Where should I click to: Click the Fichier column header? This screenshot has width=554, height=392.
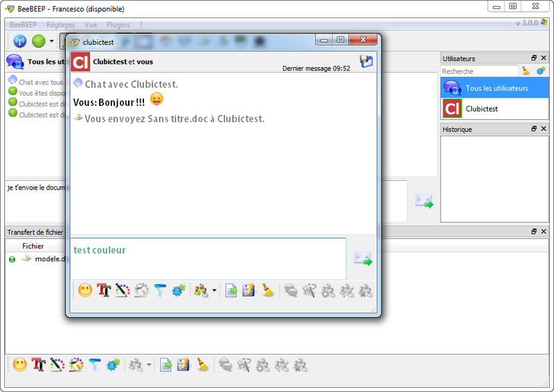(x=33, y=246)
